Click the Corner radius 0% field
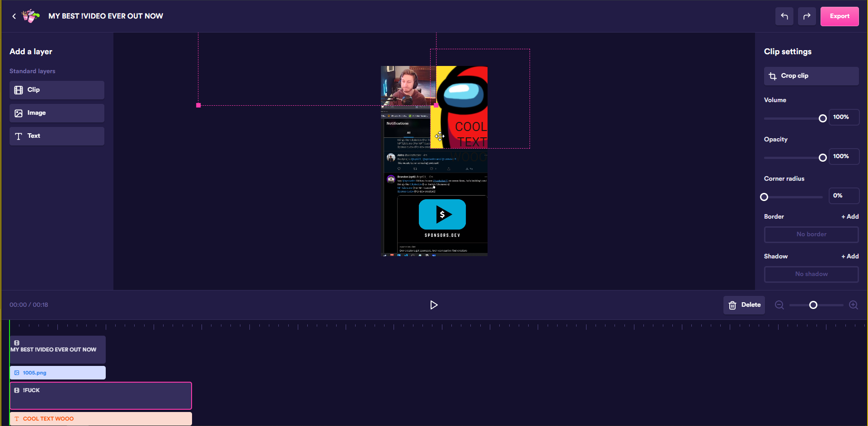Screen dimensions: 868x426 point(844,196)
